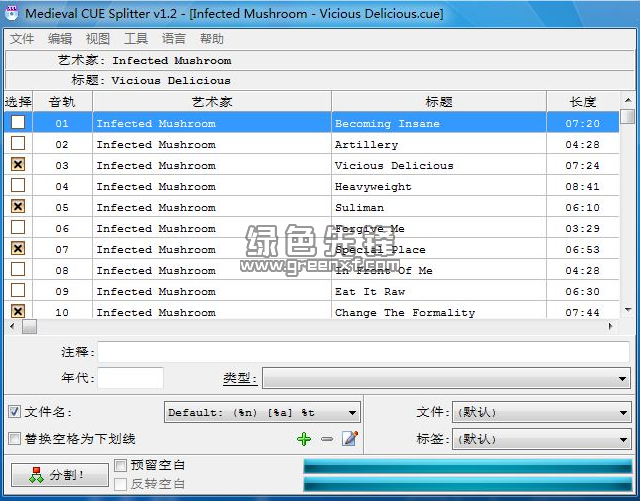
Task: Click length cell 06:53
Action: [582, 249]
